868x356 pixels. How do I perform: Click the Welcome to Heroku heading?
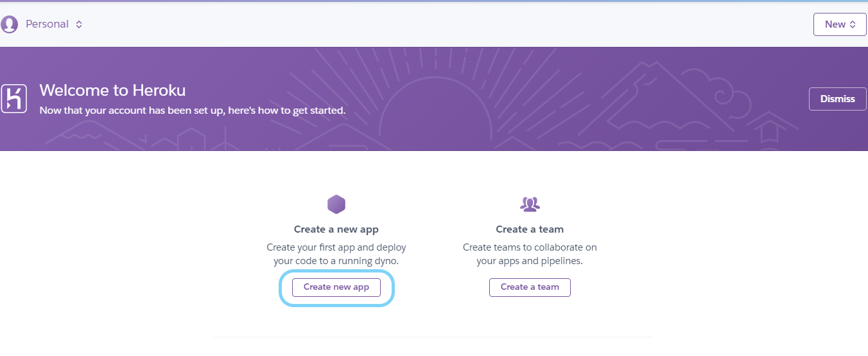tap(112, 91)
